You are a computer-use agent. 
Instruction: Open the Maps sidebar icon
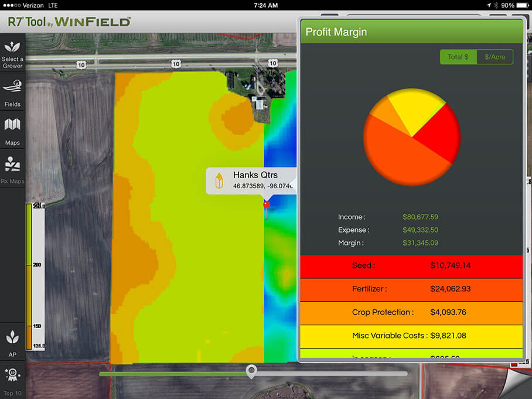pos(12,131)
